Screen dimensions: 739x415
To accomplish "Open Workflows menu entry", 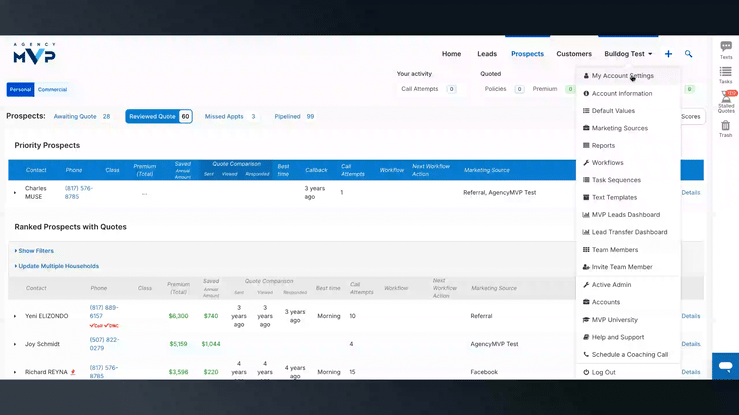I will [607, 163].
